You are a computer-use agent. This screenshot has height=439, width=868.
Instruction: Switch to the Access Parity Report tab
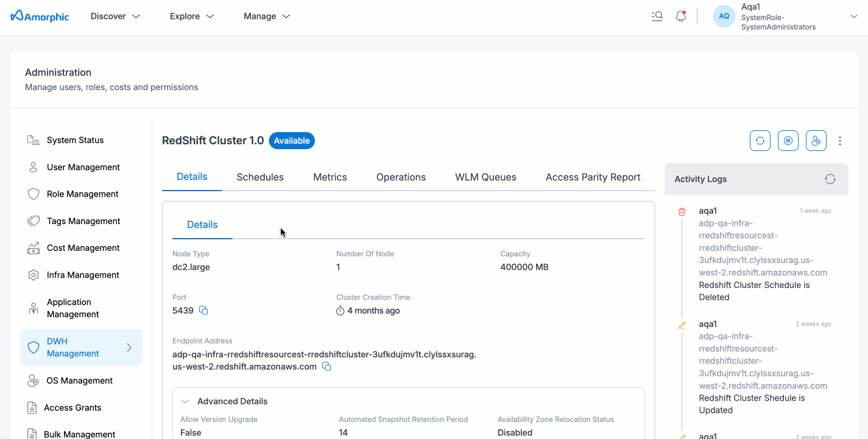tap(593, 177)
